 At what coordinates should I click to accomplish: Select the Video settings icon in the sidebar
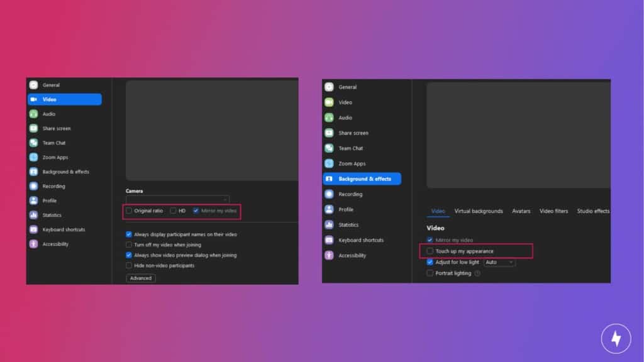coord(64,99)
